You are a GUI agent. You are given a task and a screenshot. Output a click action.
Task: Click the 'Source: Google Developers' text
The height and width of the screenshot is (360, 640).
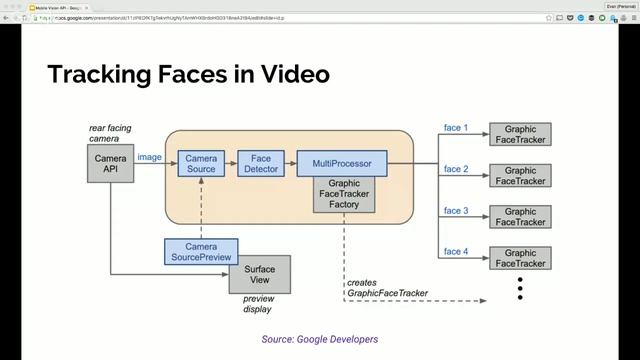point(320,339)
